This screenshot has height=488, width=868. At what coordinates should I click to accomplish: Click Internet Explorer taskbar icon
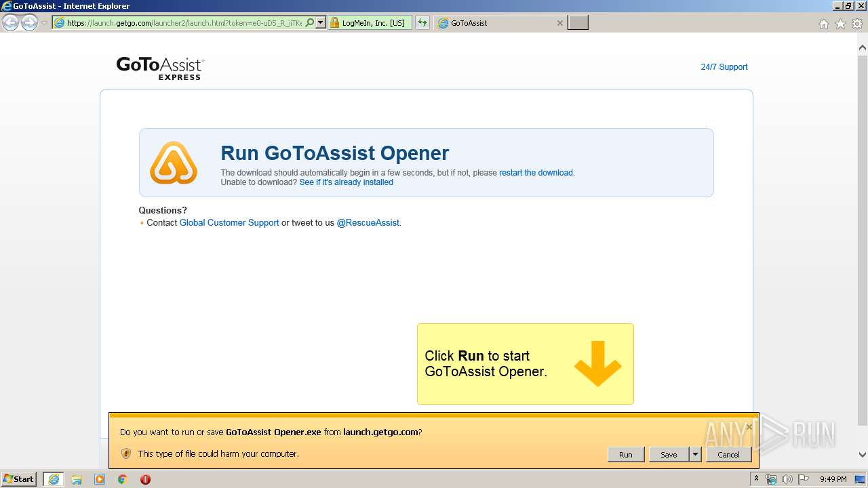[x=53, y=479]
